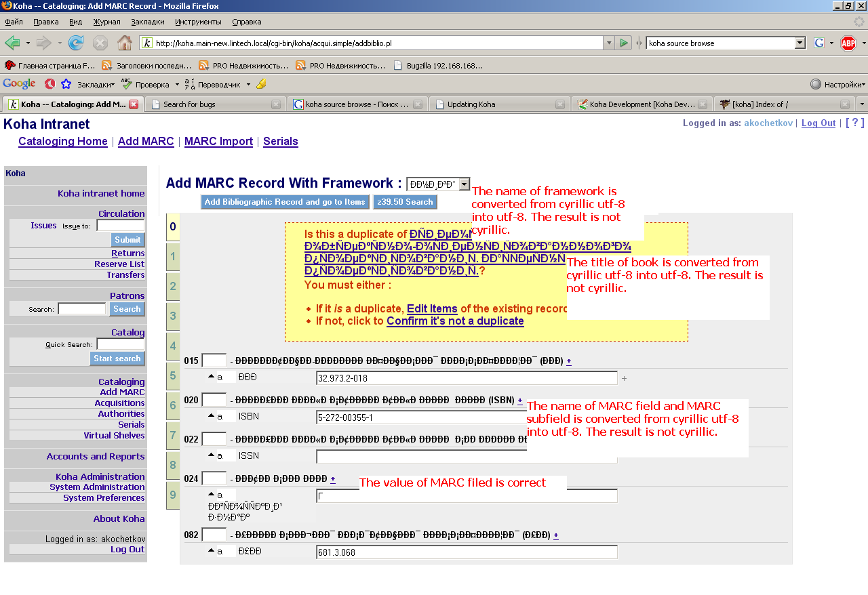Open the MARC Import navigation link
Screen dimensions: 868x595
pos(218,141)
